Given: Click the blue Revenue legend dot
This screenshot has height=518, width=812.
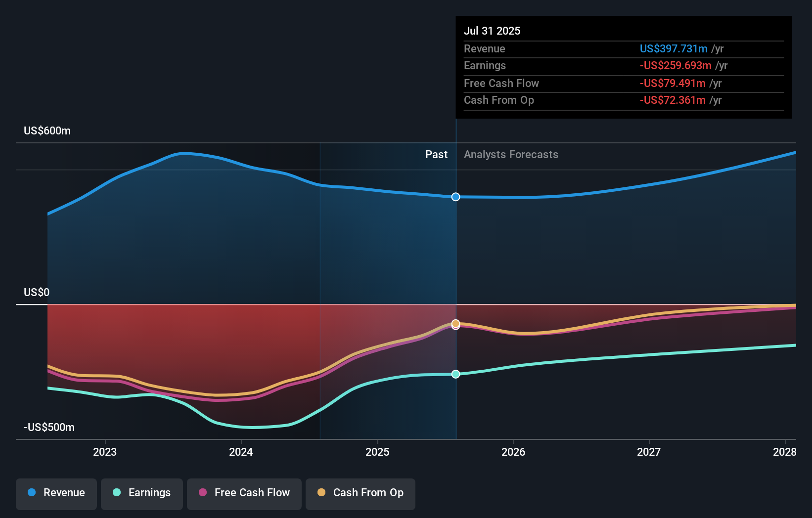Looking at the screenshot, I should tap(31, 493).
